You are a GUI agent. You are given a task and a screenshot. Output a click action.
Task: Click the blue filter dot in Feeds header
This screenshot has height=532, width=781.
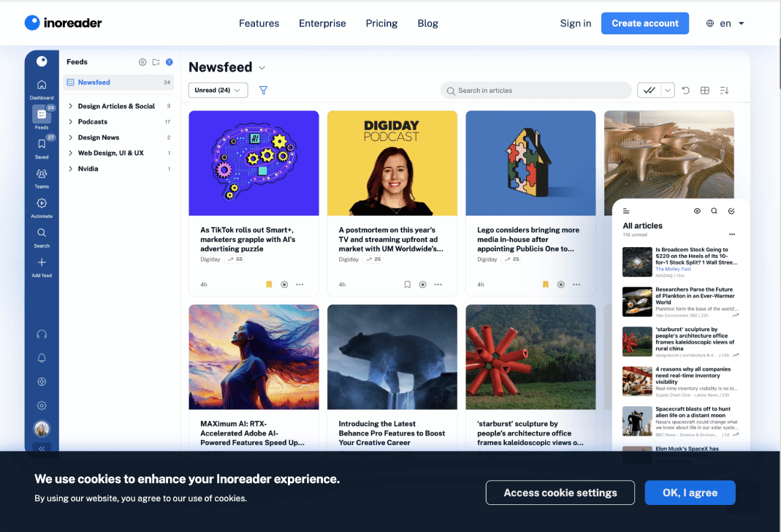169,62
